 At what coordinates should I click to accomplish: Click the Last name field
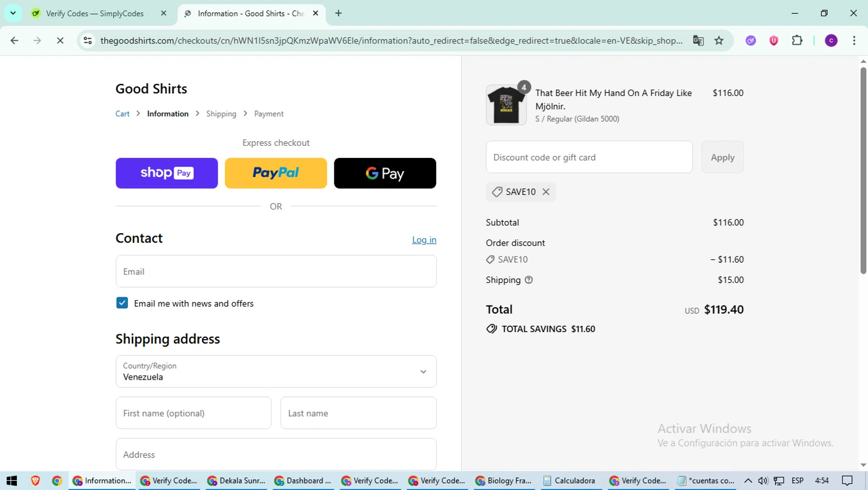pyautogui.click(x=359, y=413)
